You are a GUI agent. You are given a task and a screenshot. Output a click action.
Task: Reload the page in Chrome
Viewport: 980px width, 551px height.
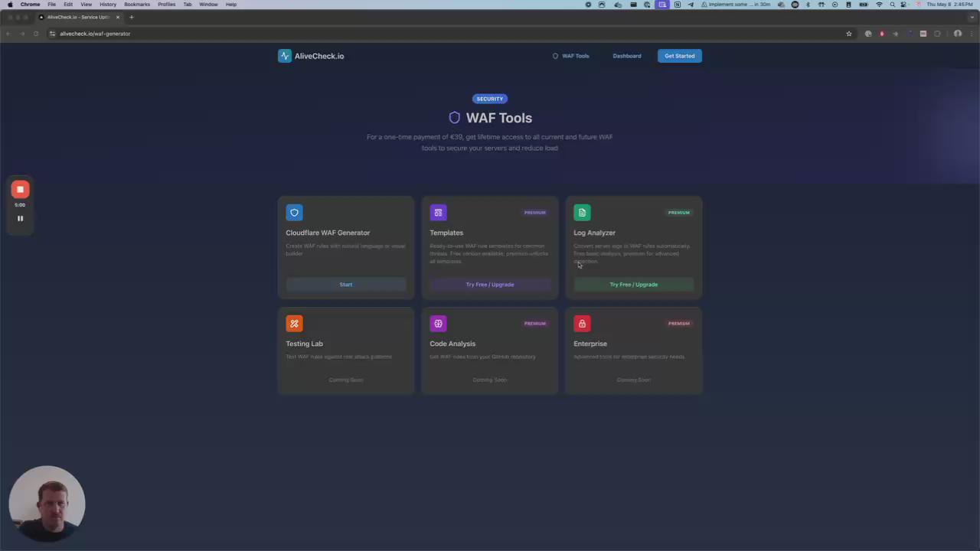coord(35,34)
